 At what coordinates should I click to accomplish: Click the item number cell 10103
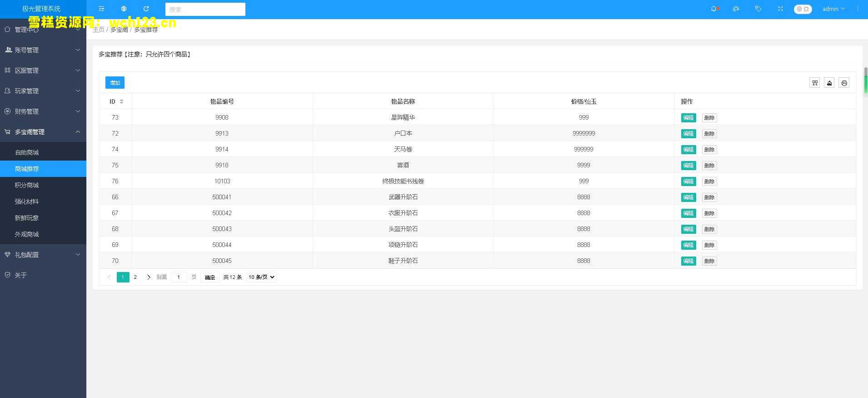pyautogui.click(x=222, y=181)
